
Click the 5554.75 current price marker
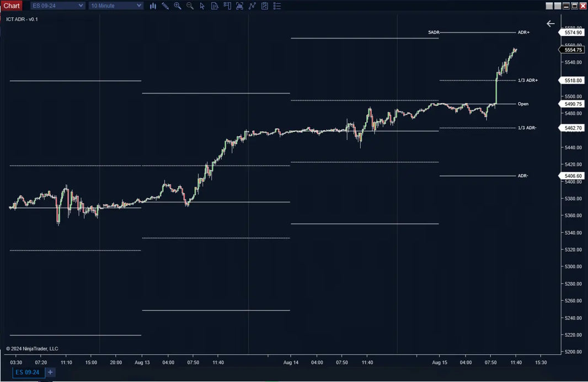573,50
